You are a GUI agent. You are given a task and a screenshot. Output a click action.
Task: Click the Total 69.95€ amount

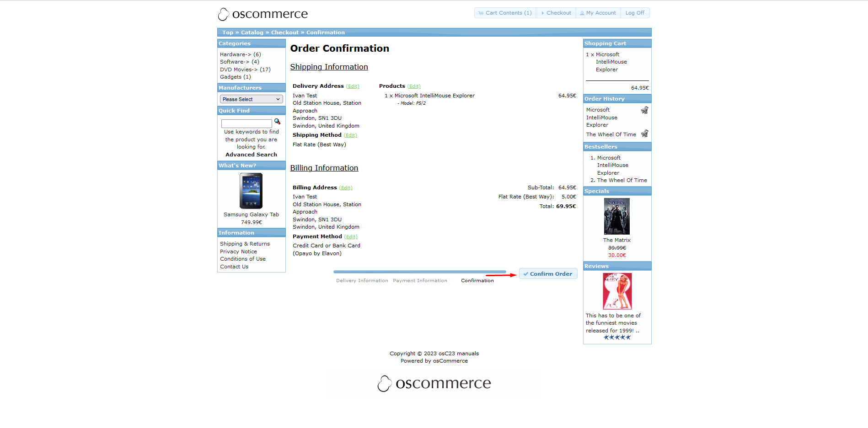point(566,206)
